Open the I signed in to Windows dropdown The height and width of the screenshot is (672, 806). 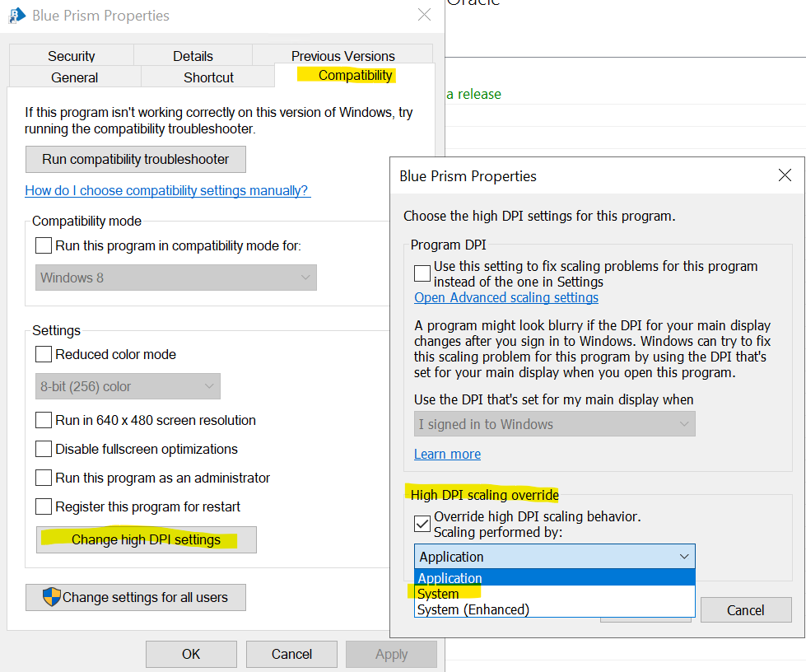pos(554,424)
